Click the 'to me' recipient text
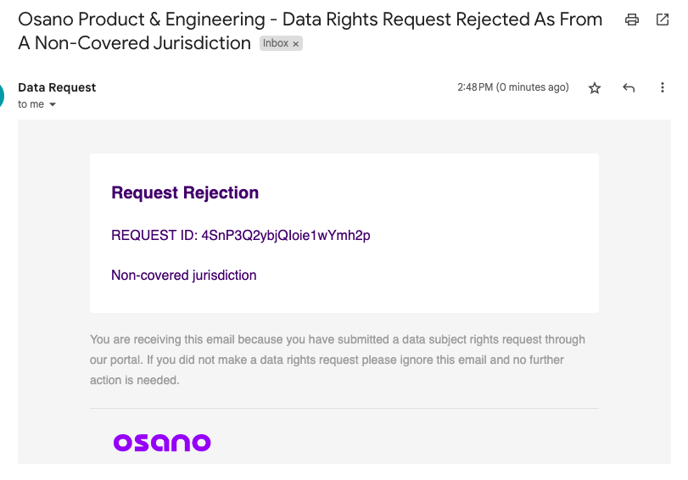Screen dimensions: 688x480 tap(30, 104)
